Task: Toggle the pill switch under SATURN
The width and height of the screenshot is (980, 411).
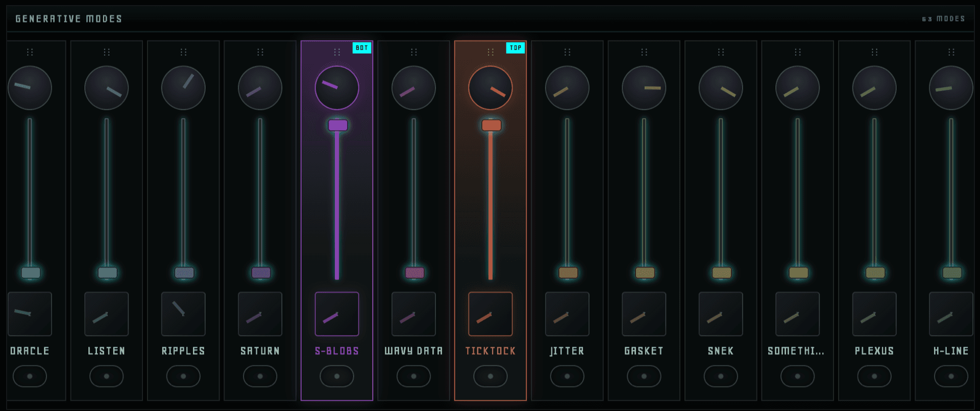Action: pyautogui.click(x=260, y=376)
